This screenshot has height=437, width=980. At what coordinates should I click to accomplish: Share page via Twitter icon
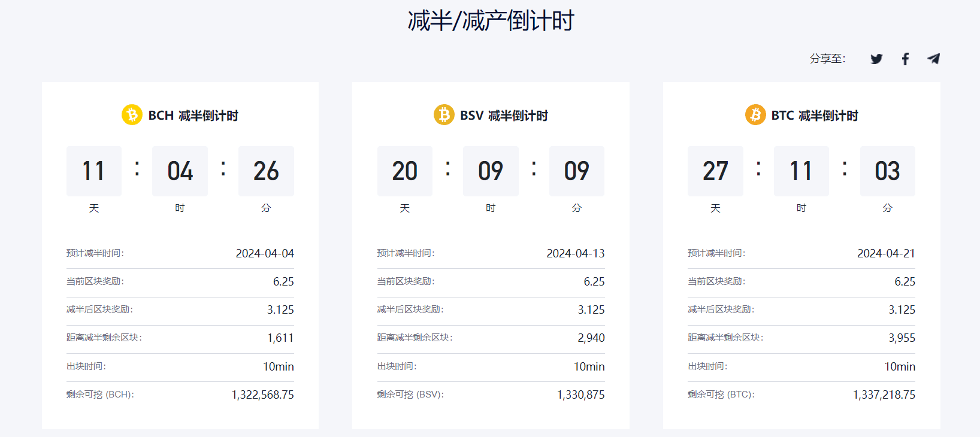[876, 59]
